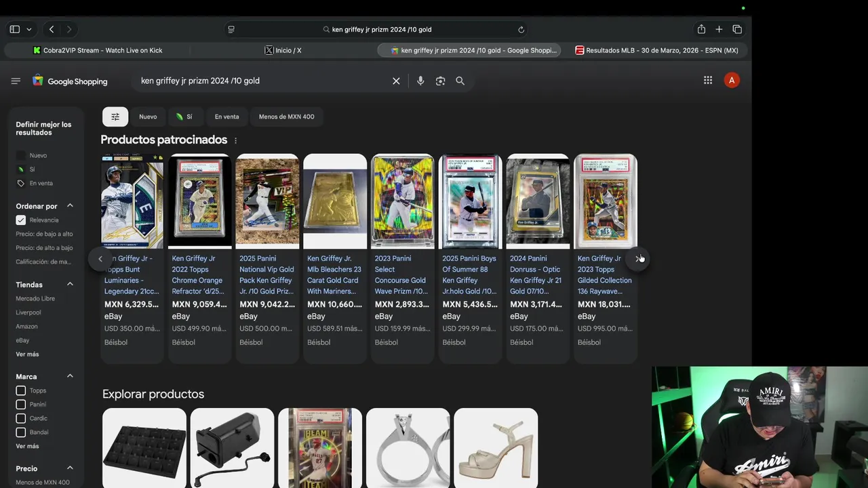Show tab overview icon
The height and width of the screenshot is (488, 868).
pos(737,29)
